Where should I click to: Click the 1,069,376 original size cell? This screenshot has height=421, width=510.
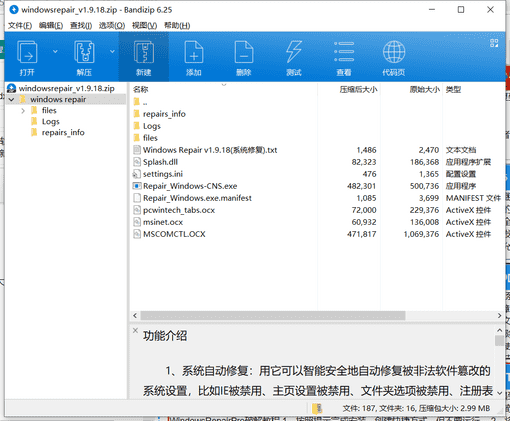421,234
